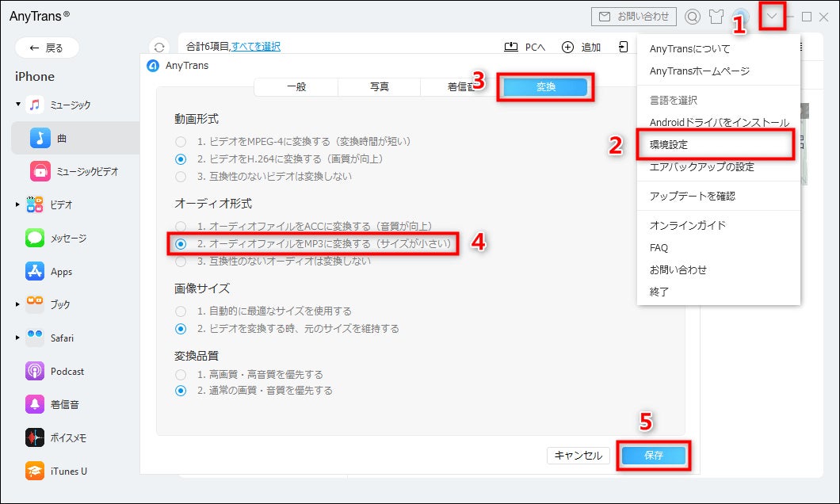Open the Safari icon in sidebar
Viewport: 840px width, 504px height.
pyautogui.click(x=35, y=338)
